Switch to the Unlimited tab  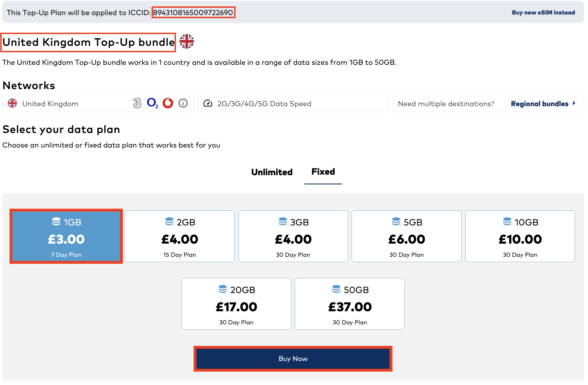272,172
